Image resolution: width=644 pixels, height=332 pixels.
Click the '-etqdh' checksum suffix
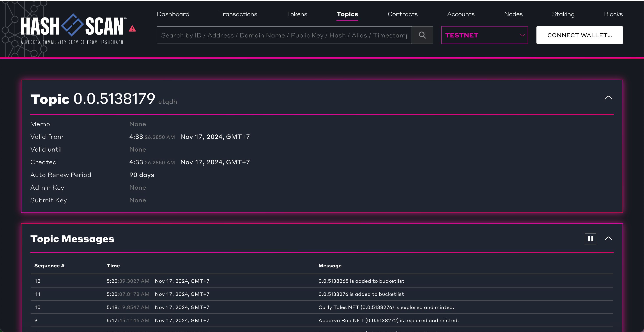coord(166,102)
